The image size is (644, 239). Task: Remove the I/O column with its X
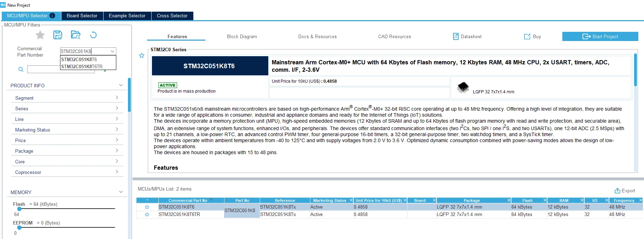607,200
